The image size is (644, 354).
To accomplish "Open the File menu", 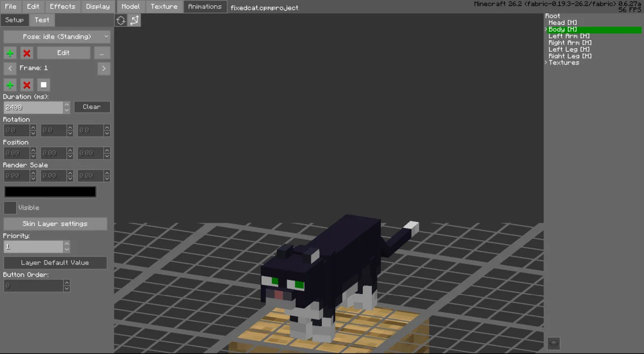I will [x=11, y=6].
